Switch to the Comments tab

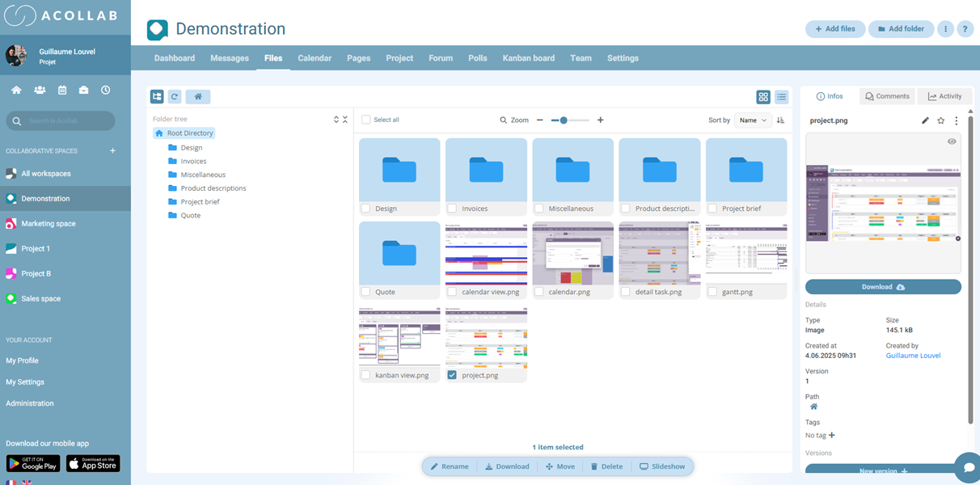pyautogui.click(x=887, y=96)
